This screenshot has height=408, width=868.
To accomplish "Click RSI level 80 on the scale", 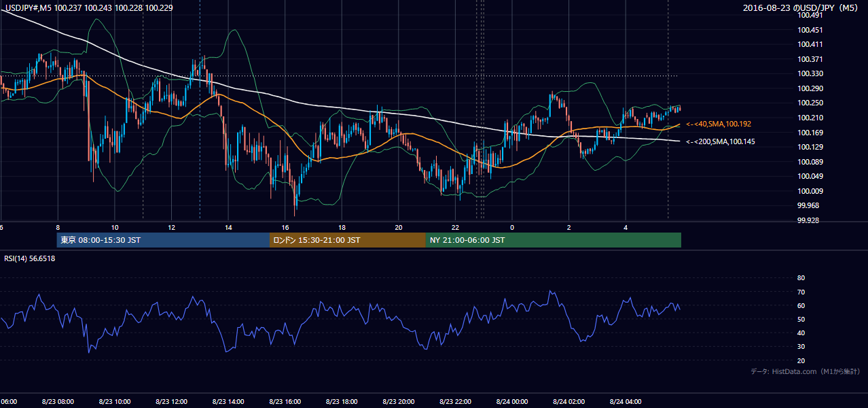I will pyautogui.click(x=801, y=278).
